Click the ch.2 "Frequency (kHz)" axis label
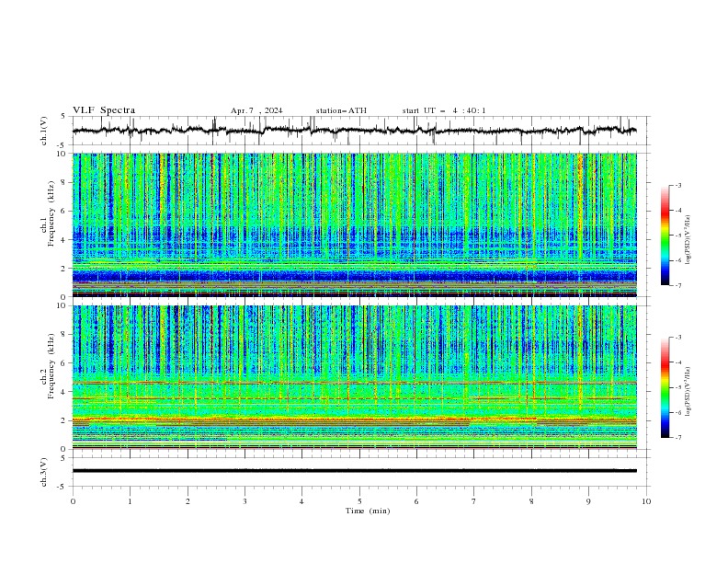Screen dimensions: 728x563 click(51, 366)
